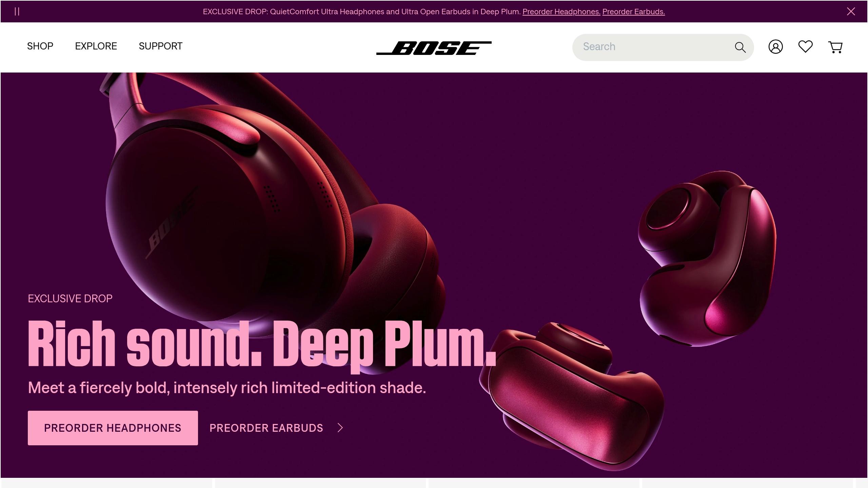Click the 'EXCLUSIVE DROP' hero label
This screenshot has height=488, width=868.
70,299
